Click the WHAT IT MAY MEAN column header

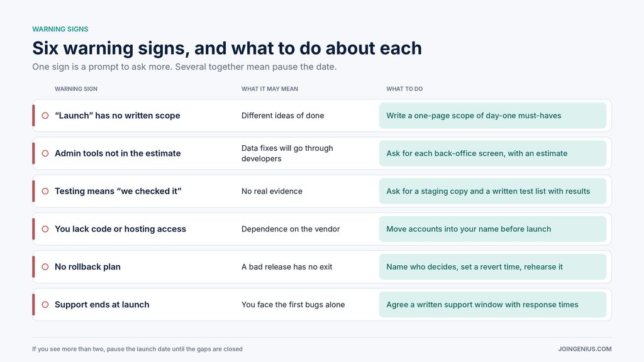(270, 89)
